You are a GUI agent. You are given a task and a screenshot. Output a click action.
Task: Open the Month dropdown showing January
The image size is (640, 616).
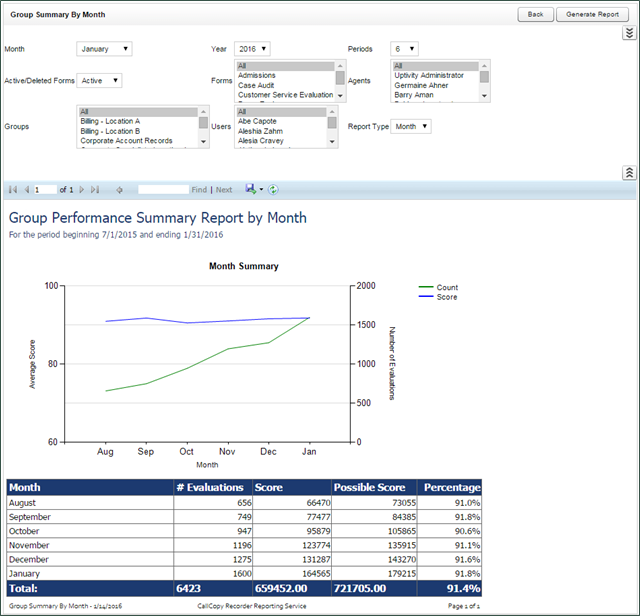(104, 49)
